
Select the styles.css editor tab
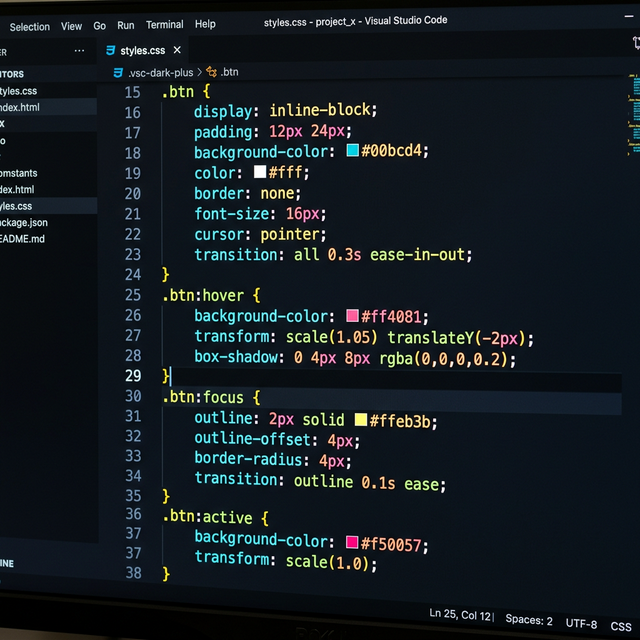click(x=142, y=51)
